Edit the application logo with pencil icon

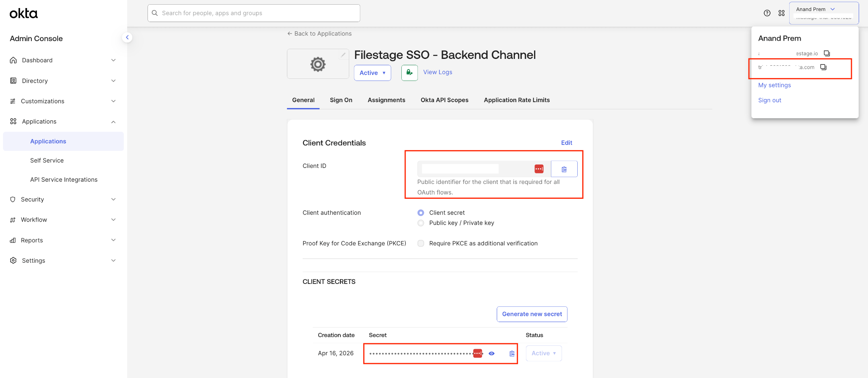click(343, 55)
